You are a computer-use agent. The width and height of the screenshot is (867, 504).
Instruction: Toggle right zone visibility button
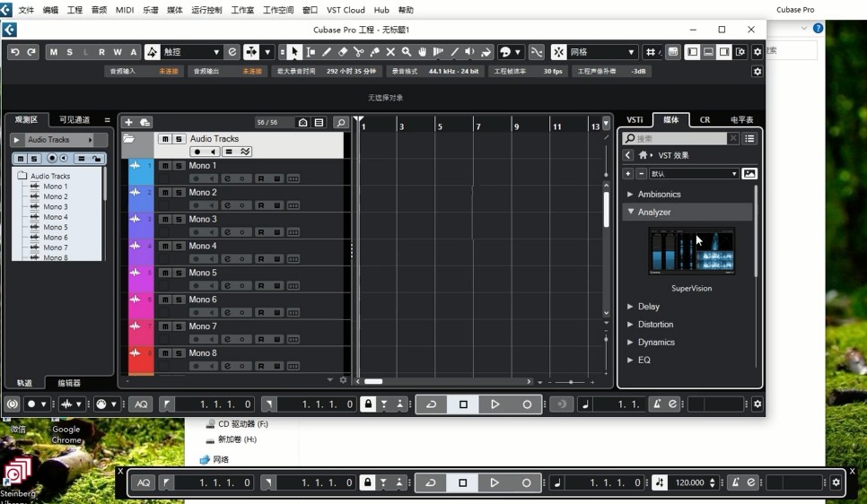(x=724, y=52)
